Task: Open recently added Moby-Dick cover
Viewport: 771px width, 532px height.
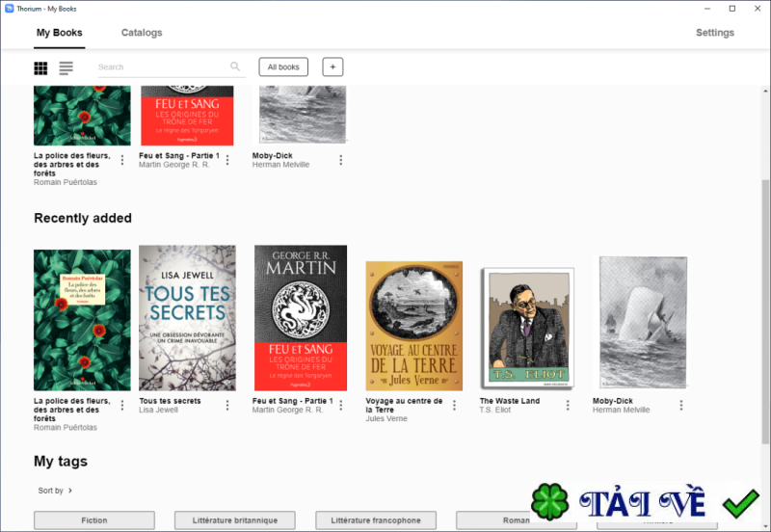Action: (643, 323)
